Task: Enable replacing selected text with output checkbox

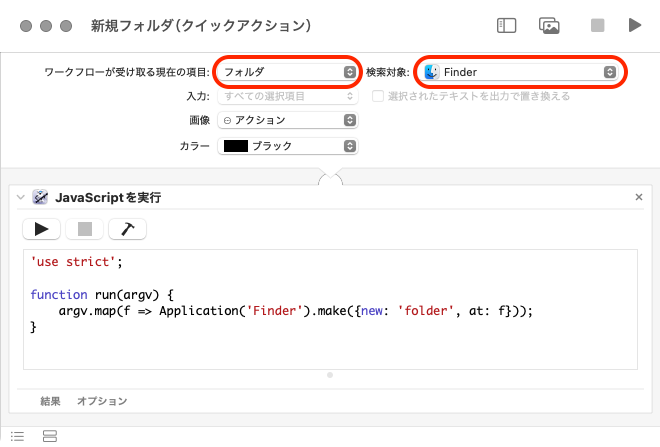Action: (379, 97)
